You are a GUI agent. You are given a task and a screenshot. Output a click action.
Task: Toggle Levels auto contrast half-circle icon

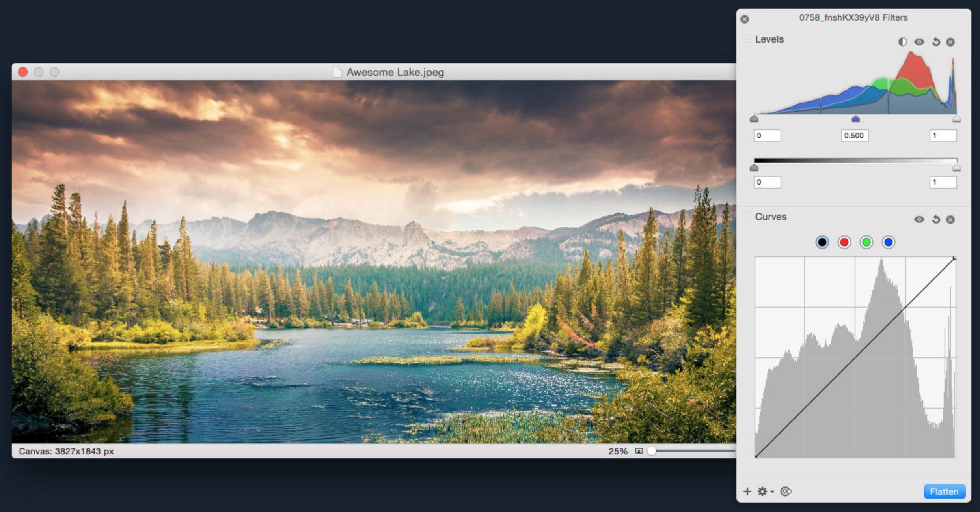pyautogui.click(x=902, y=42)
